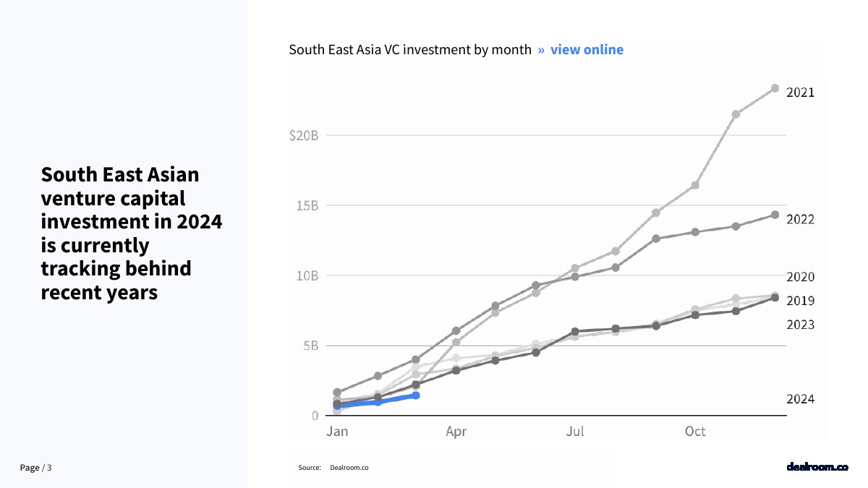868x488 pixels.
Task: Click the double chevron before 'view online'
Action: click(x=541, y=50)
